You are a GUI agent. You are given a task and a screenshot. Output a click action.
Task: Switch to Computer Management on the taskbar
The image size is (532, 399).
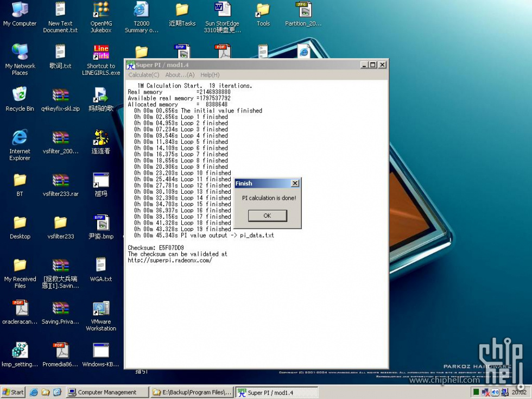(107, 392)
